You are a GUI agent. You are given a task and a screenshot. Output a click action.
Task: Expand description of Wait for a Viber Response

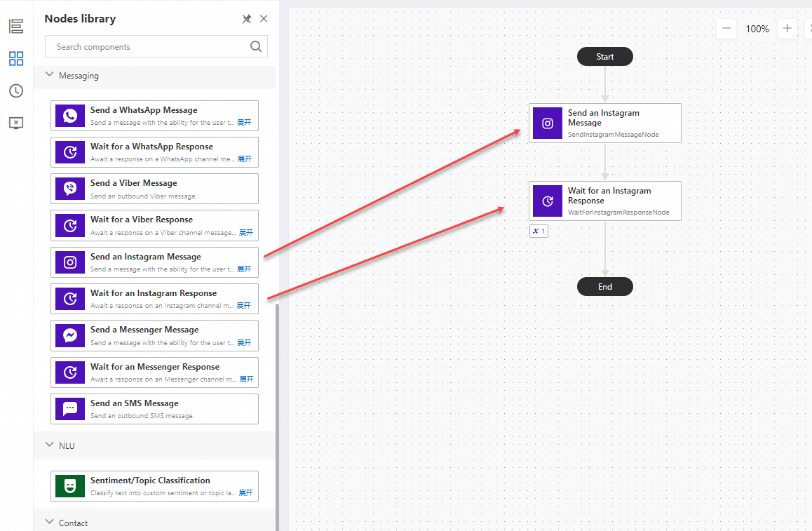pyautogui.click(x=246, y=233)
